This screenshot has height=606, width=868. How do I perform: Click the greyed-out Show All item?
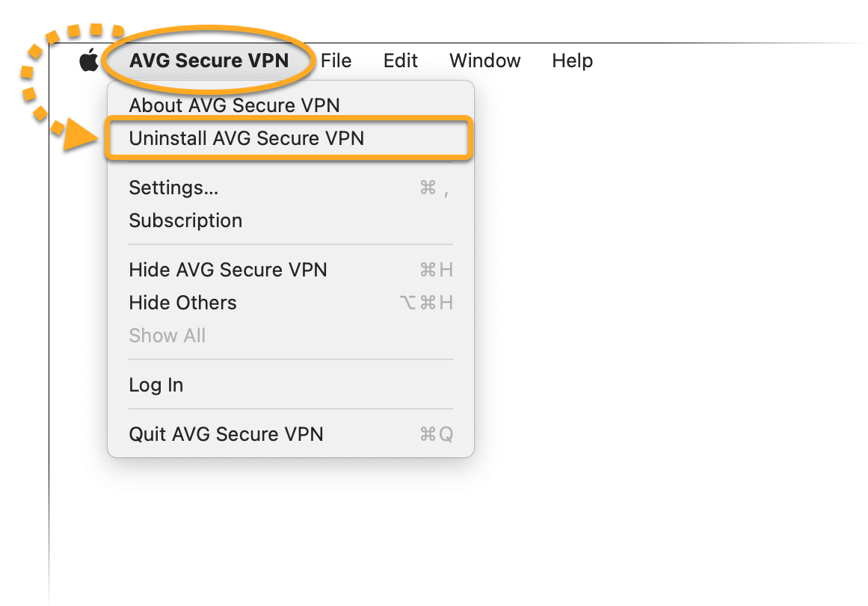coord(167,336)
